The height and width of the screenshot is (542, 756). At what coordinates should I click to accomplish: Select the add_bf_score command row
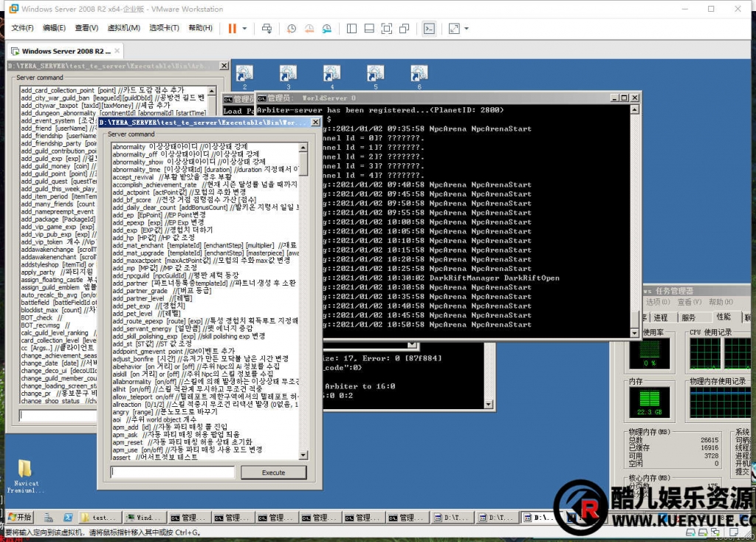click(205, 199)
